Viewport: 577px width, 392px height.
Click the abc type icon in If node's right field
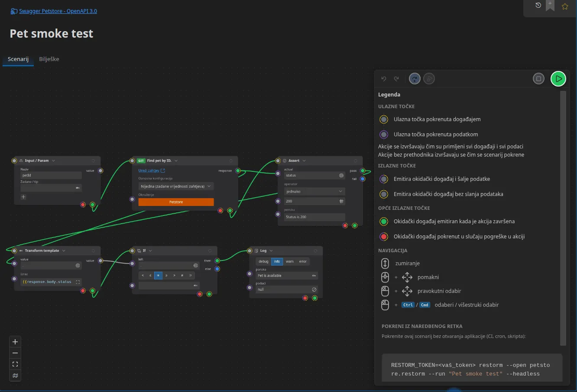[195, 286]
